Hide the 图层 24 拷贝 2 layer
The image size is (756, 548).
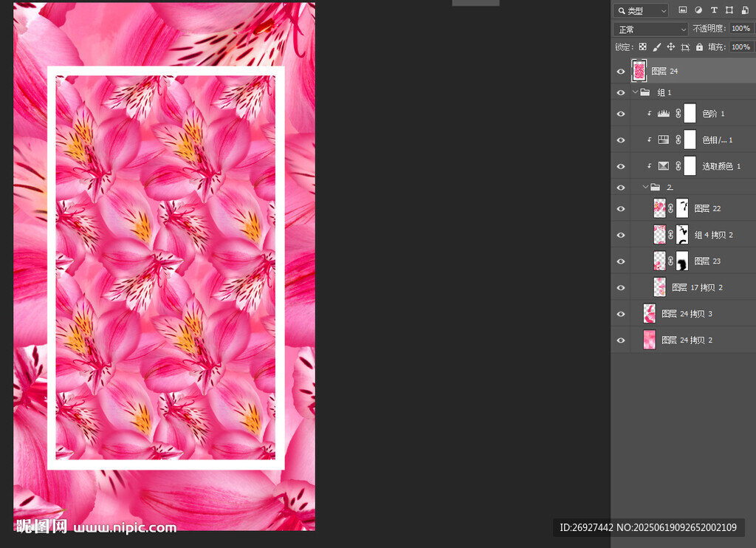coord(620,340)
